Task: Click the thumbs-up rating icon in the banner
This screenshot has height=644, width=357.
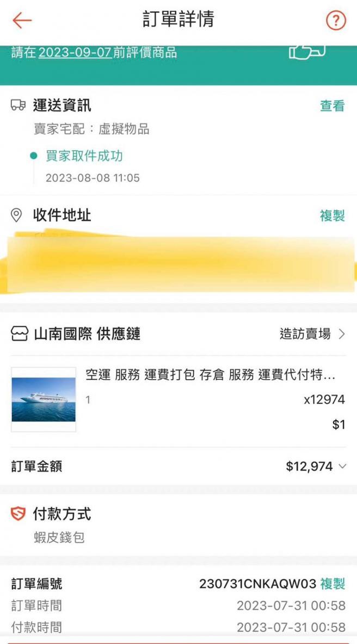Action: point(306,53)
